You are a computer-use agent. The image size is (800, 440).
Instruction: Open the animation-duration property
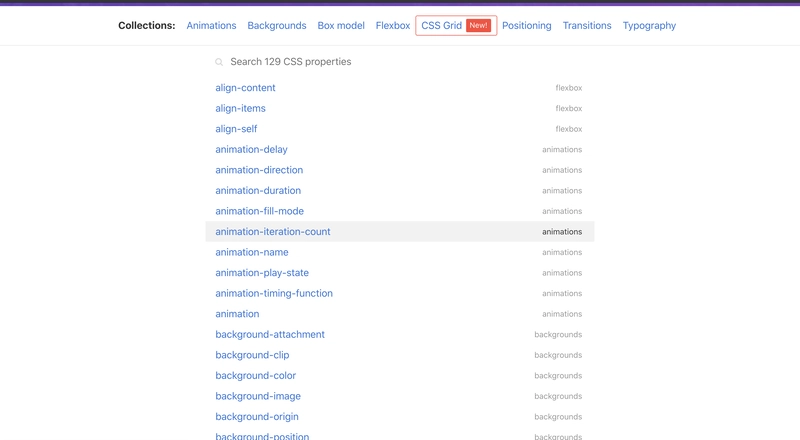pos(258,190)
